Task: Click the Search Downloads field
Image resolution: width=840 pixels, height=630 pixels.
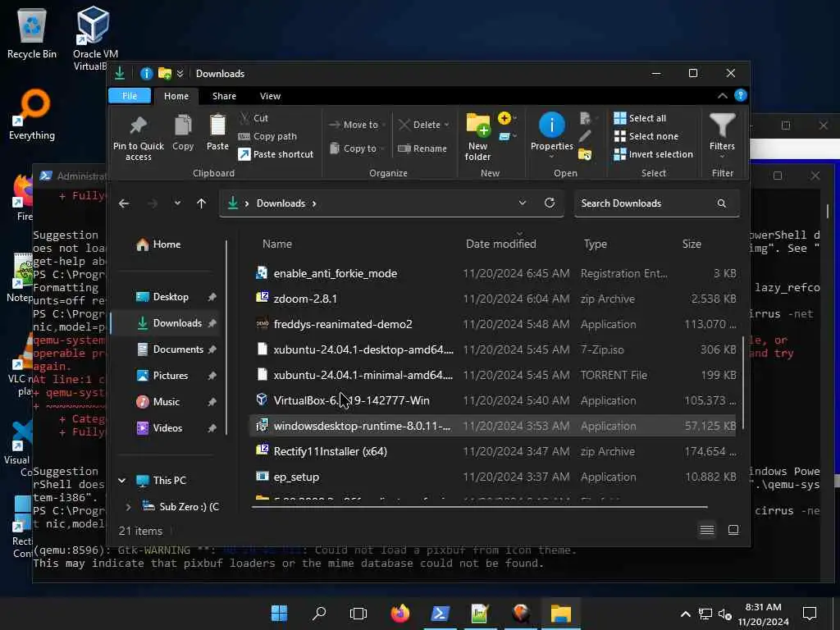Action: pos(657,203)
